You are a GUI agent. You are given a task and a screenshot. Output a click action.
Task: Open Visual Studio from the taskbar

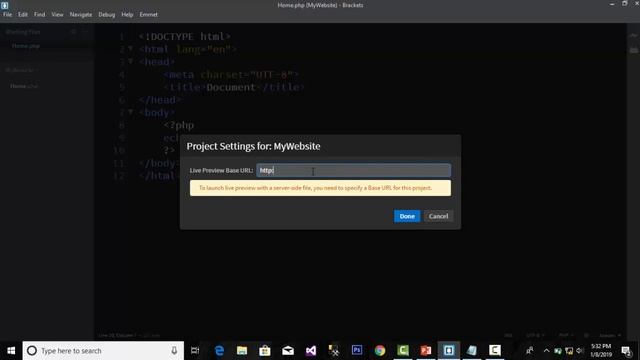311,351
